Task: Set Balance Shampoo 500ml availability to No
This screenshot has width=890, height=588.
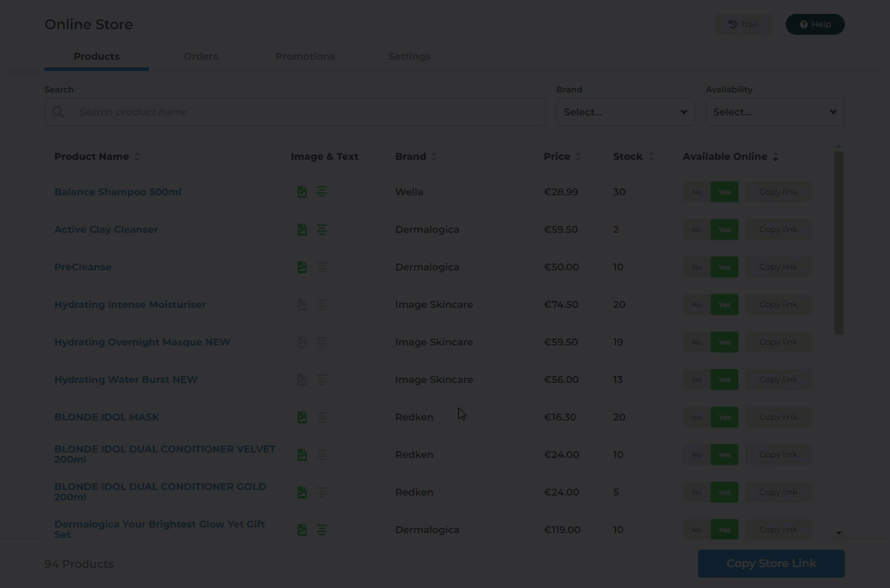Action: (696, 192)
